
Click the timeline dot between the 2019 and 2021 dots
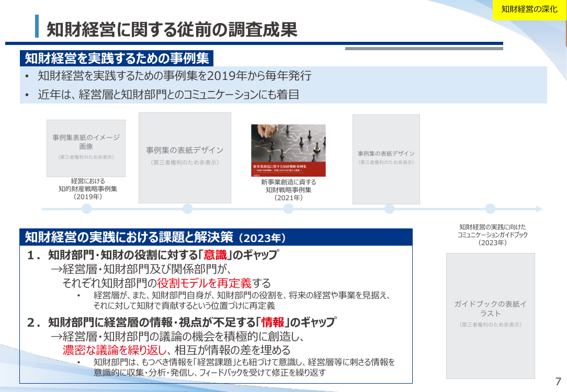(187, 209)
